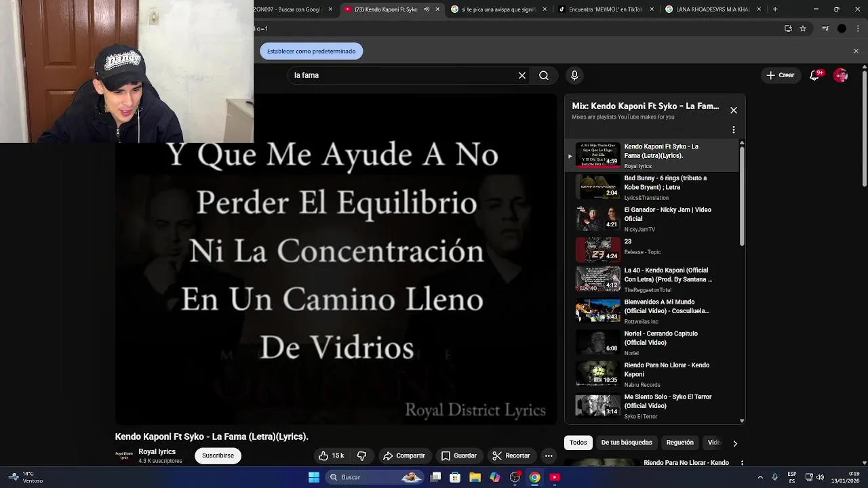Open options for Riendo Para No Llorar suggestion
The height and width of the screenshot is (488, 868).
tap(742, 463)
